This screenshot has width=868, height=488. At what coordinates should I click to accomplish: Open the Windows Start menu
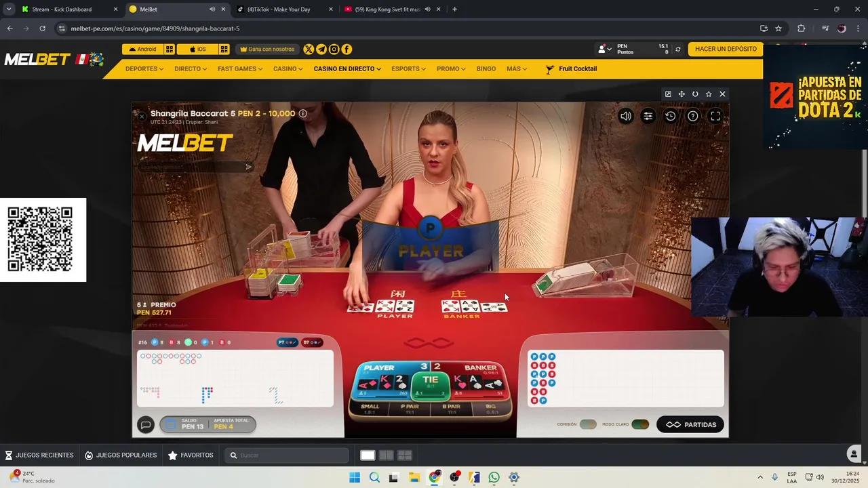pyautogui.click(x=355, y=477)
